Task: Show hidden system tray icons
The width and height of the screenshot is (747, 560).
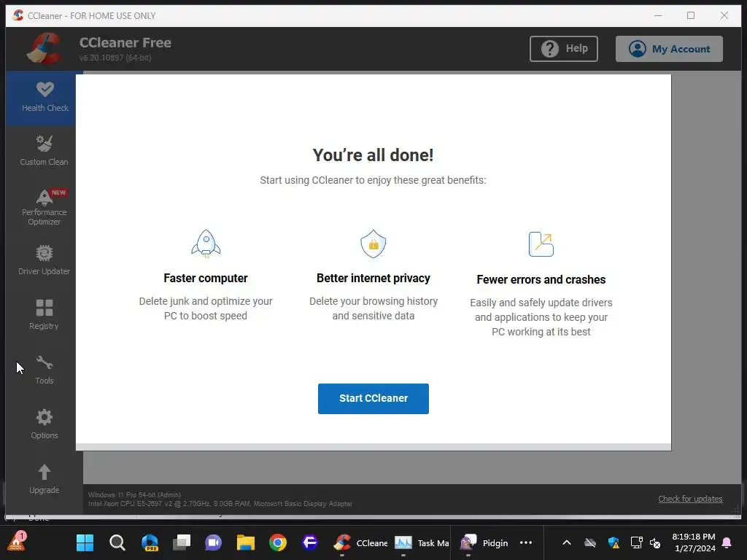Action: point(566,542)
